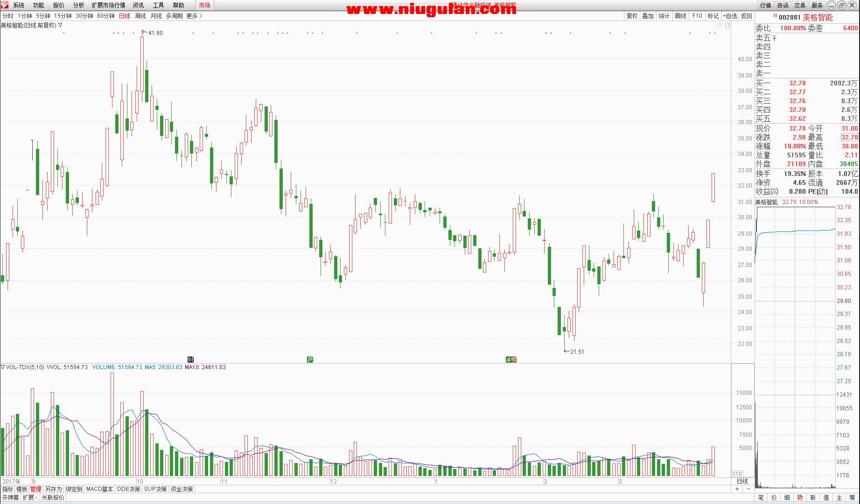Select SUP决策 template tab

[x=155, y=490]
